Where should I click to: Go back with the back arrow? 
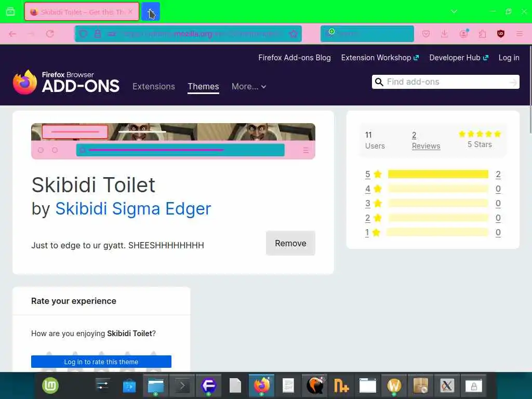point(12,34)
